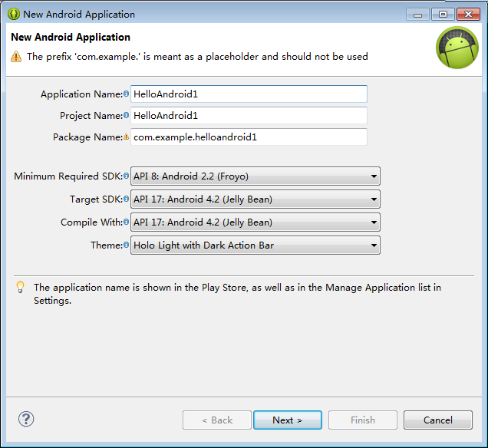The width and height of the screenshot is (488, 448).
Task: Click the disabled Back button
Action: tap(217, 420)
